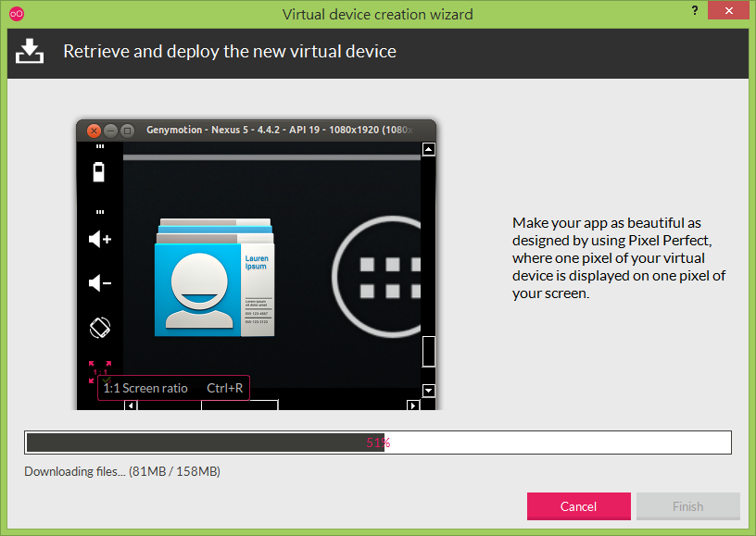The width and height of the screenshot is (756, 536).
Task: Click the contacts card app icon
Action: [215, 278]
